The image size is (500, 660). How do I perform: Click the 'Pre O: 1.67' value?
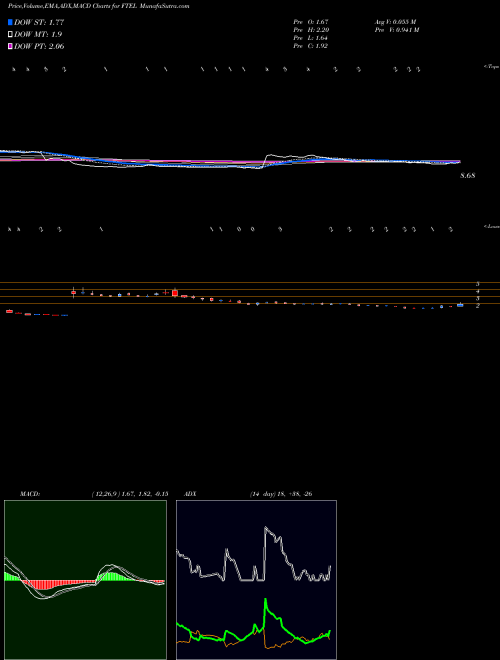[311, 22]
